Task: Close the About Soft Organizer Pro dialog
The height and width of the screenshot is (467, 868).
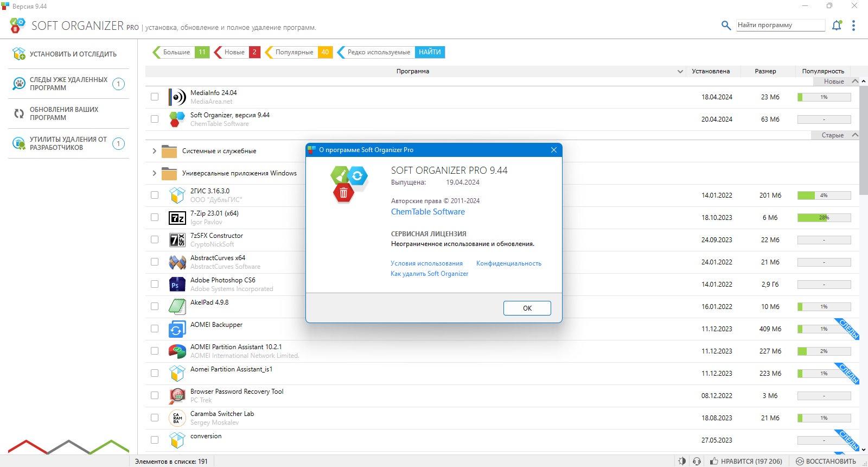Action: coord(554,150)
